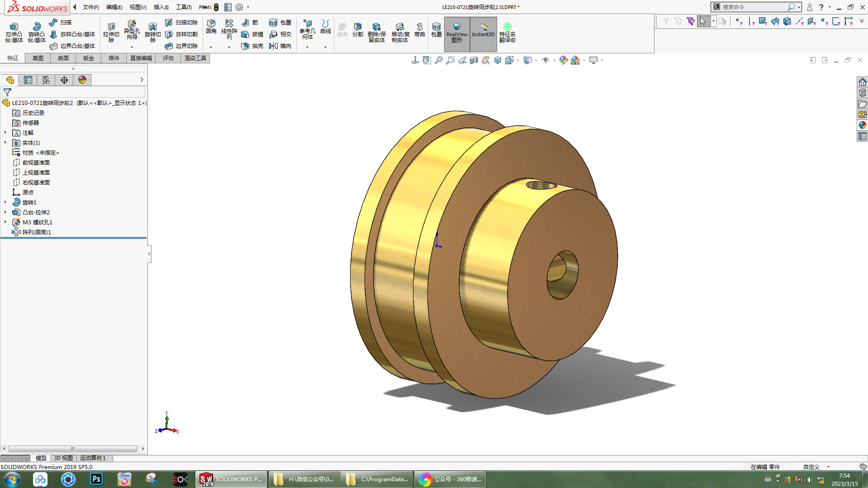868x488 pixels.
Task: Expand the M3 螺纹孔1 feature node
Action: 5,222
